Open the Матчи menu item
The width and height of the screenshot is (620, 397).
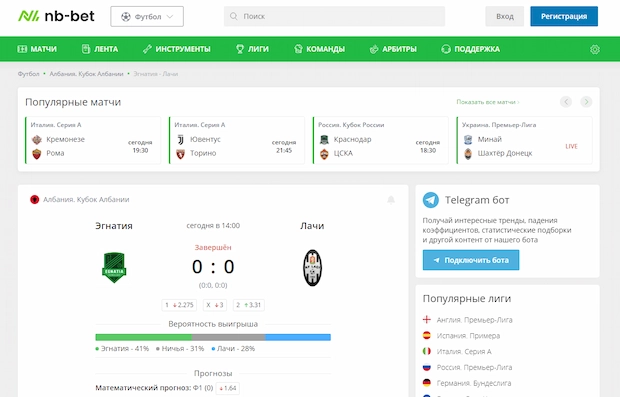[x=37, y=49]
